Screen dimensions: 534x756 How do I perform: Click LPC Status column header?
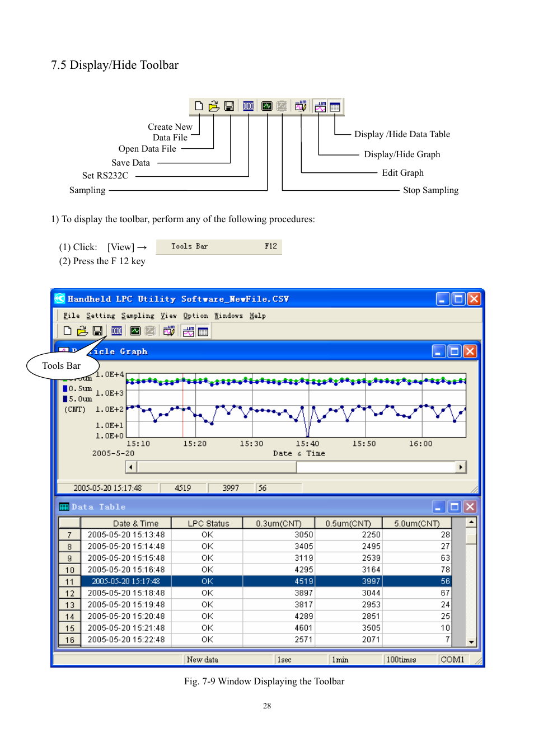pyautogui.click(x=207, y=523)
